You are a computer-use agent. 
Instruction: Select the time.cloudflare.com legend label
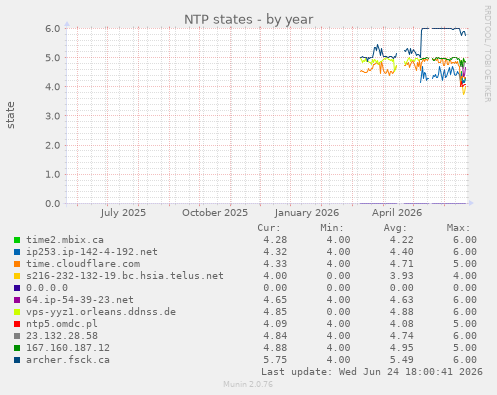[x=83, y=264]
